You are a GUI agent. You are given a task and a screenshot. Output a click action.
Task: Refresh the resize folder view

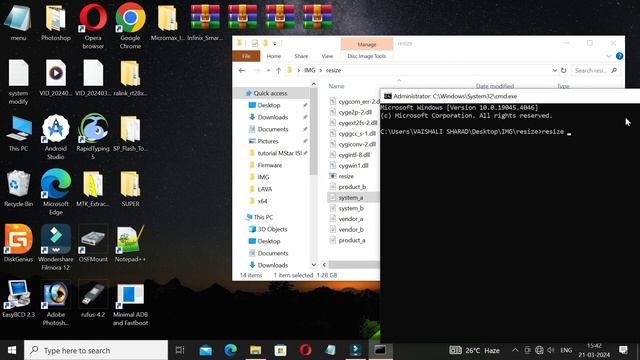click(564, 70)
